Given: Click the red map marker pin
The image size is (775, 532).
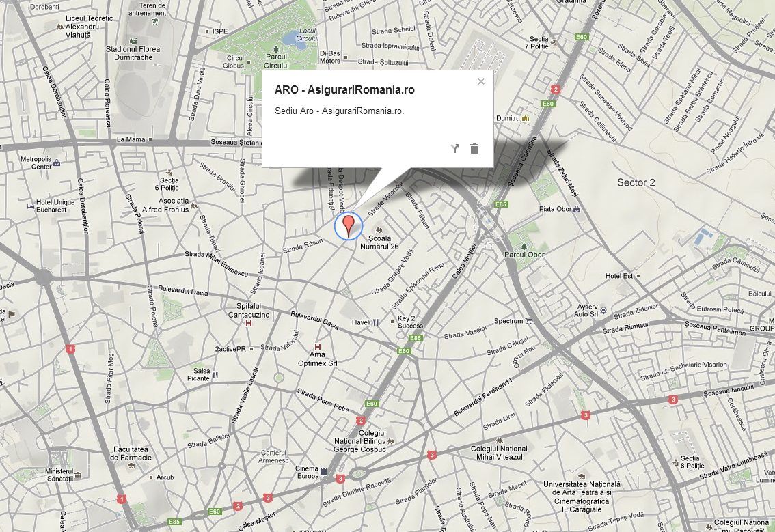Looking at the screenshot, I should click(349, 226).
